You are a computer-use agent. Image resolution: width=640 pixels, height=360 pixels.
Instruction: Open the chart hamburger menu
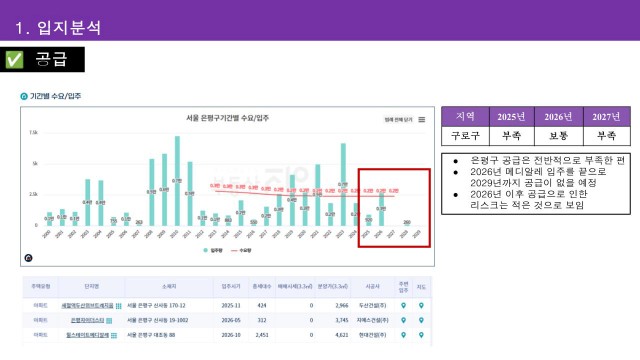[422, 120]
